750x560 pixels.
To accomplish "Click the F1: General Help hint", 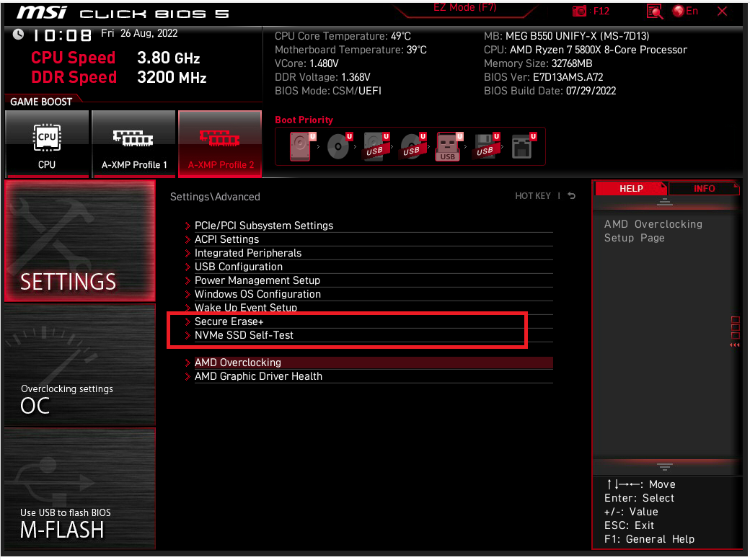I will (649, 539).
